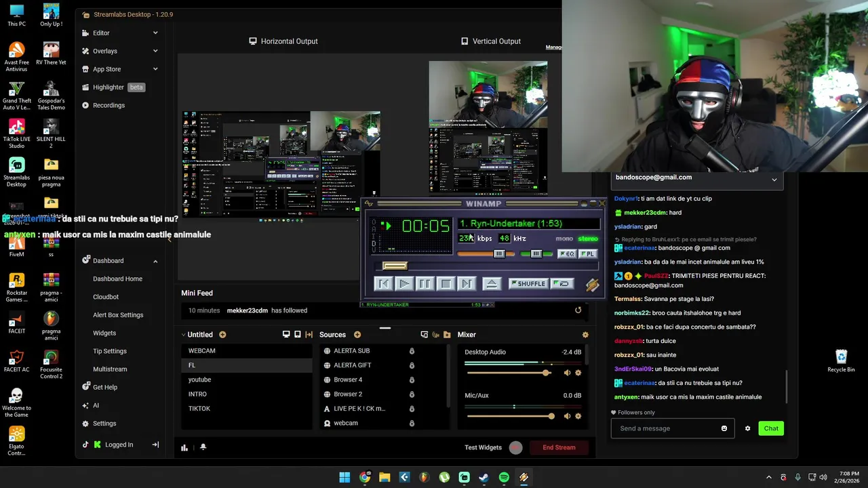The width and height of the screenshot is (868, 488).
Task: Select the youtube scene
Action: 247,380
